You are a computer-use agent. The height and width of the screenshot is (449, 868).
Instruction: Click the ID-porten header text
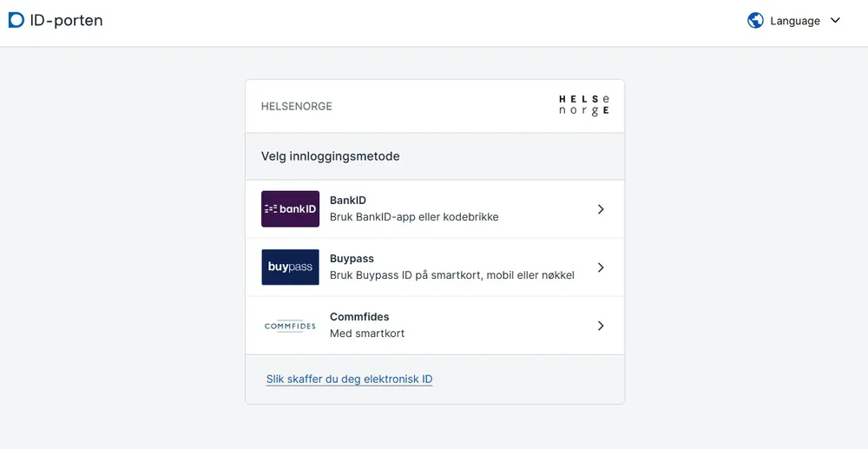pos(66,20)
